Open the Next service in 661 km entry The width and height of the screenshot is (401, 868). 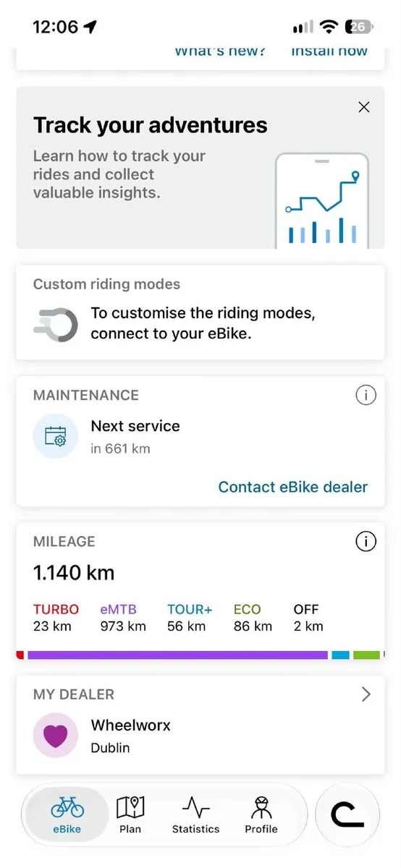(135, 436)
